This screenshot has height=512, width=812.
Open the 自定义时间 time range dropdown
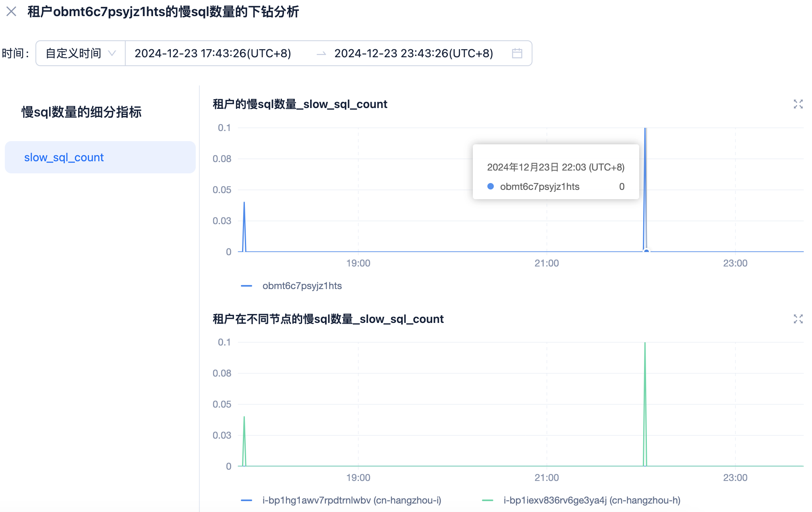pos(73,53)
